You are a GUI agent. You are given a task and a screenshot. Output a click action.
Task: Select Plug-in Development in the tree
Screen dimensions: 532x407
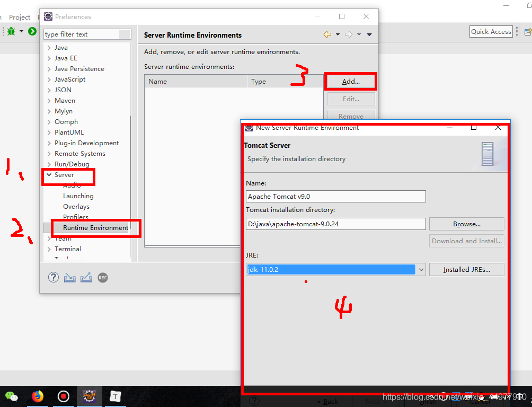[86, 143]
